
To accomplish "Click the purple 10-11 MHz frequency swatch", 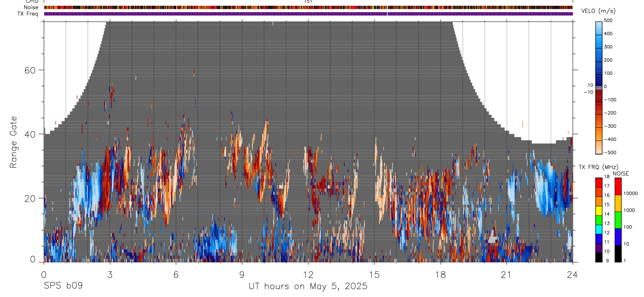I will tap(599, 248).
